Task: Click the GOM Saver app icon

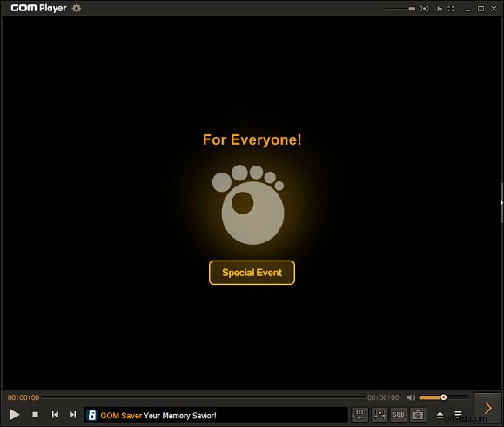Action: tap(92, 415)
